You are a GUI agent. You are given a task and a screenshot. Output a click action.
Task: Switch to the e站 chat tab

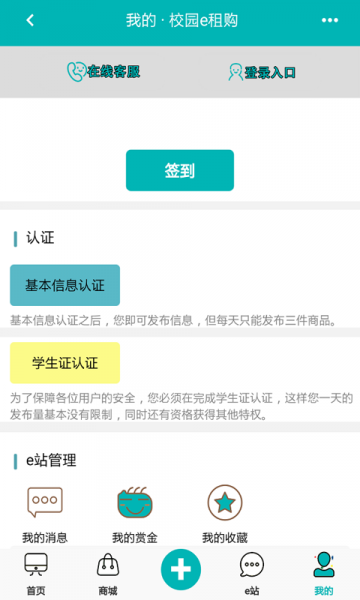[x=252, y=574]
